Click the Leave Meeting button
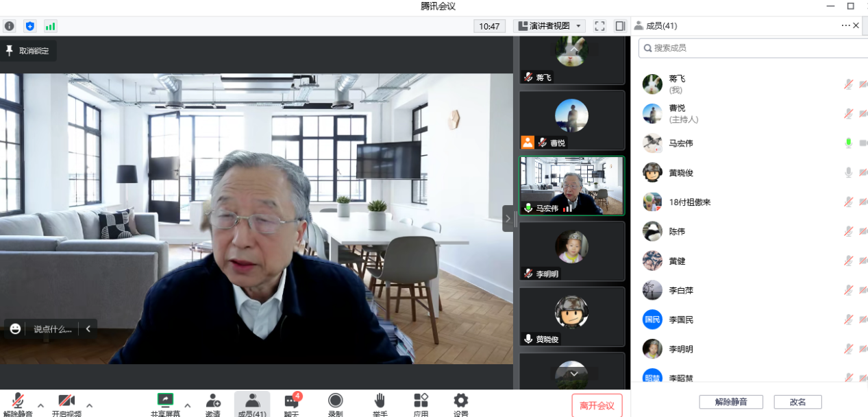 pos(597,405)
